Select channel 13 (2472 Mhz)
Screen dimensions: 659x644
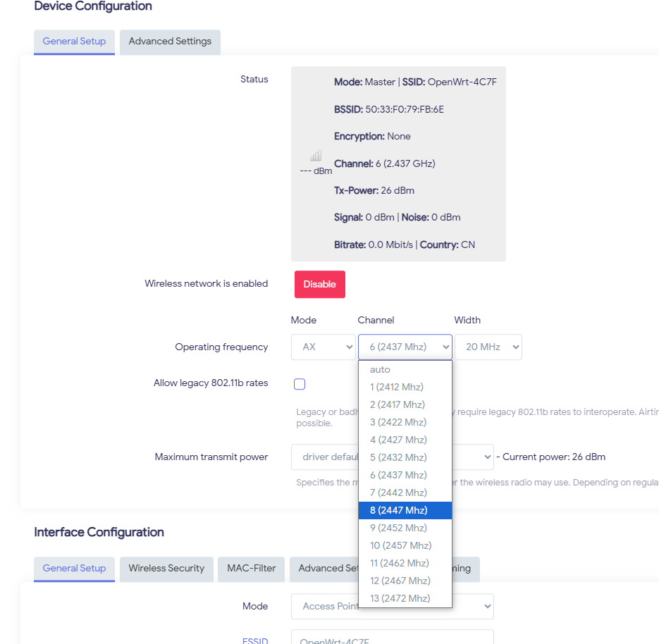pos(405,599)
